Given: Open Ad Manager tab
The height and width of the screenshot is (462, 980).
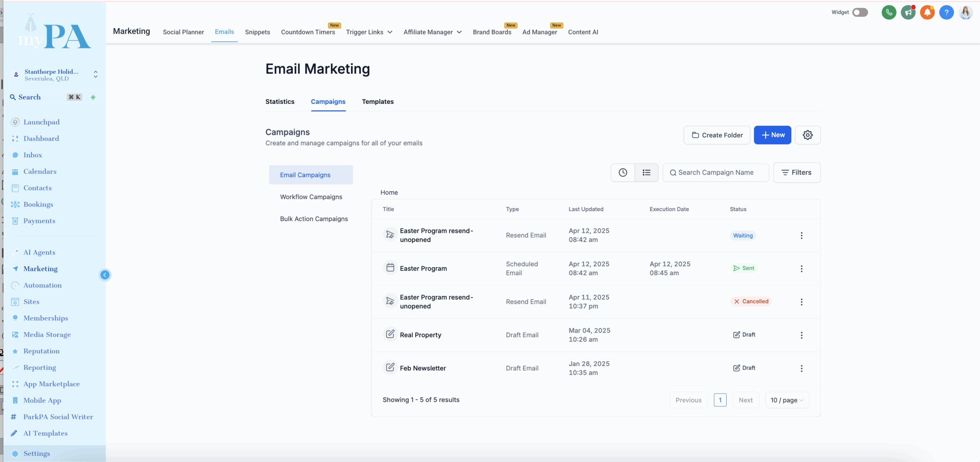Looking at the screenshot, I should pos(540,32).
